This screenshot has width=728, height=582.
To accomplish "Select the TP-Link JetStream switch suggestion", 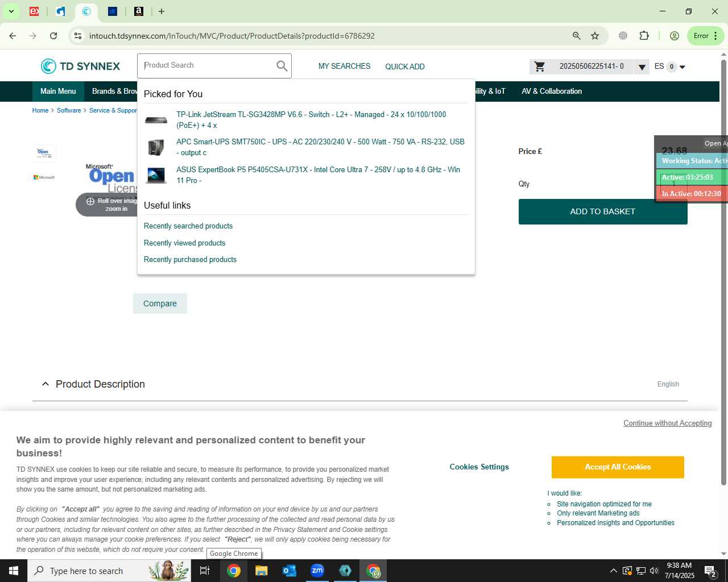I will click(x=311, y=120).
